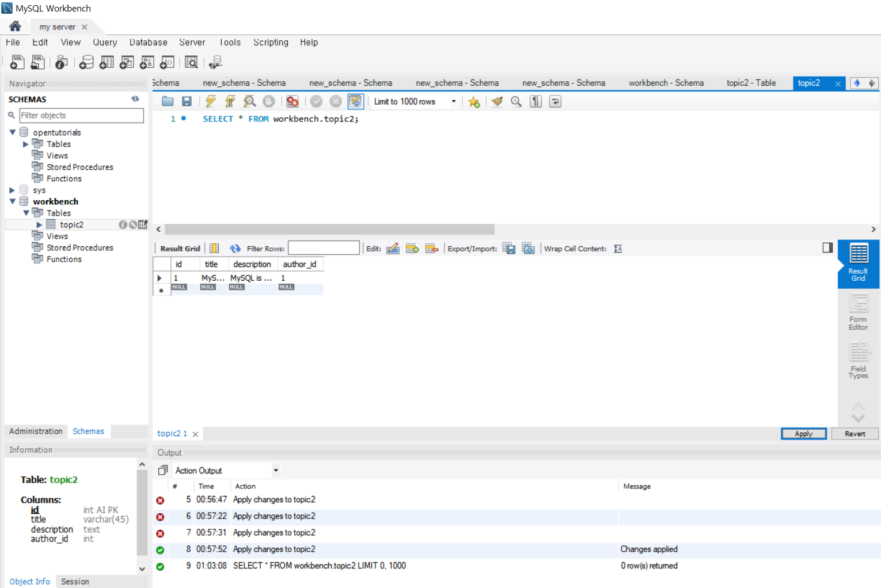Create new view icon
Image resolution: width=881 pixels, height=588 pixels.
pyautogui.click(x=127, y=62)
